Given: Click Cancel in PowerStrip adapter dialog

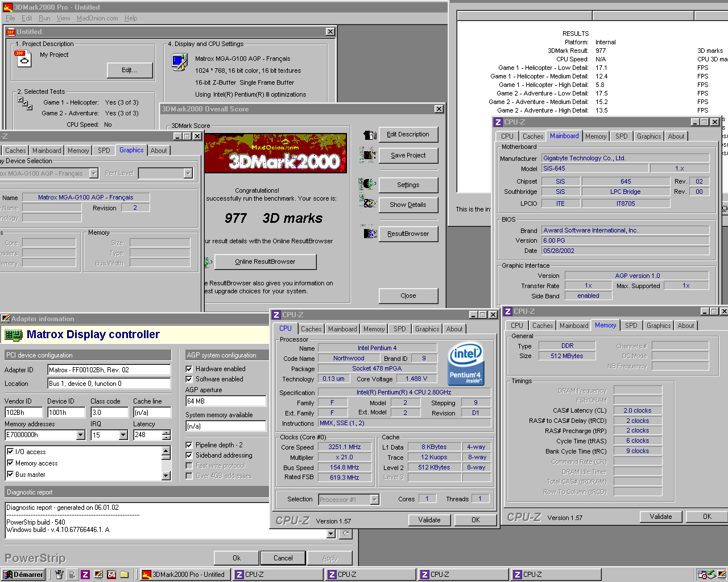Looking at the screenshot, I should pyautogui.click(x=283, y=558).
